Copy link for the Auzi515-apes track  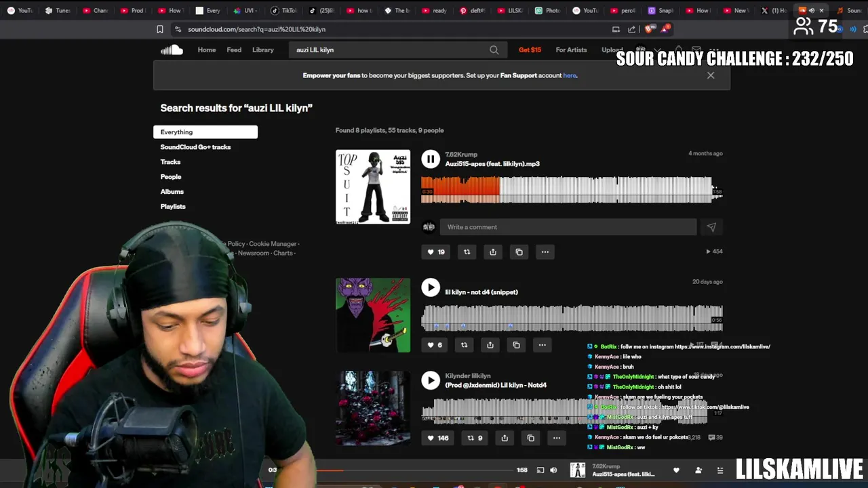519,251
